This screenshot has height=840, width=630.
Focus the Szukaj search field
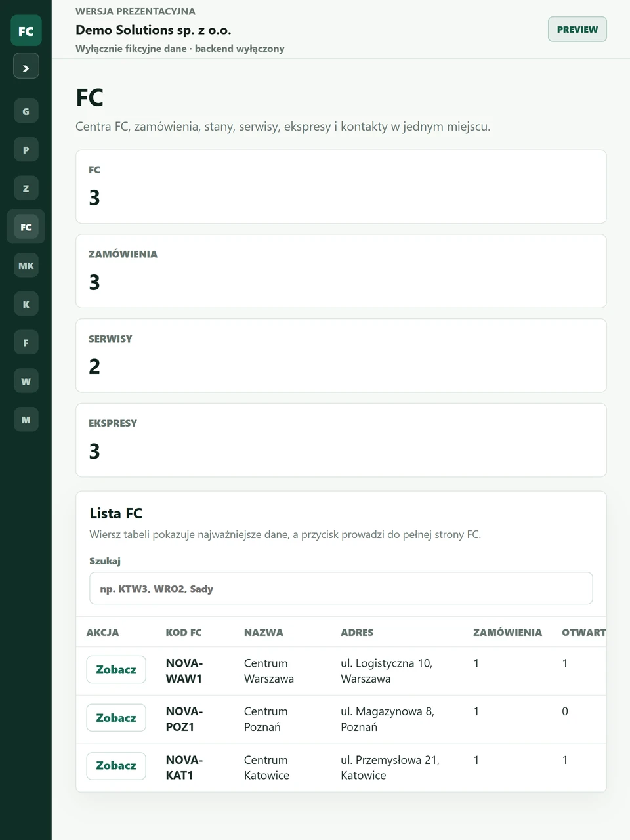341,588
